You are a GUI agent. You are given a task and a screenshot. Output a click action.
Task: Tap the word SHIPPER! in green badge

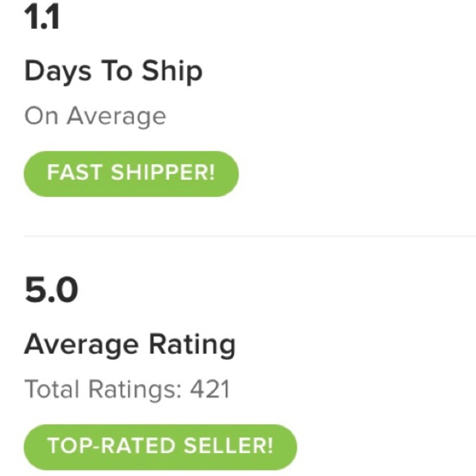[x=163, y=173]
